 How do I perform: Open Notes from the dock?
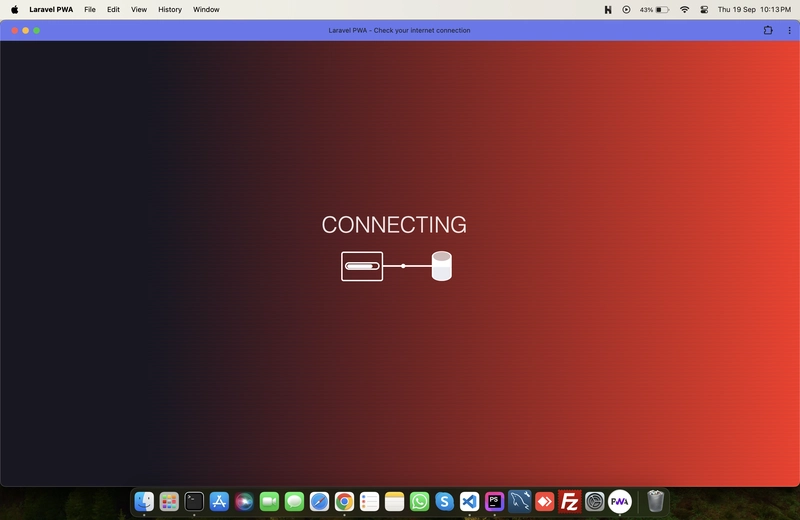[394, 501]
